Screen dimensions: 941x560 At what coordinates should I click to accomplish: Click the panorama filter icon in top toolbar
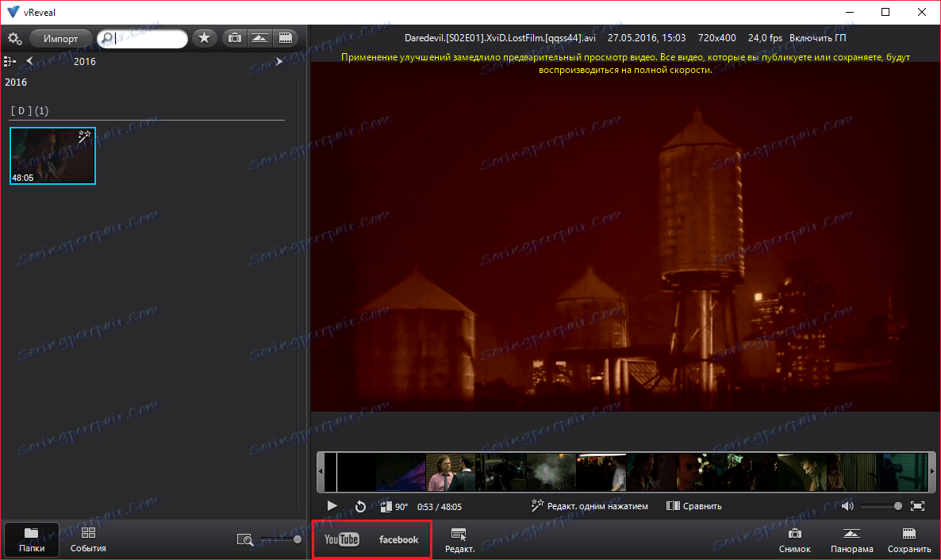click(259, 38)
